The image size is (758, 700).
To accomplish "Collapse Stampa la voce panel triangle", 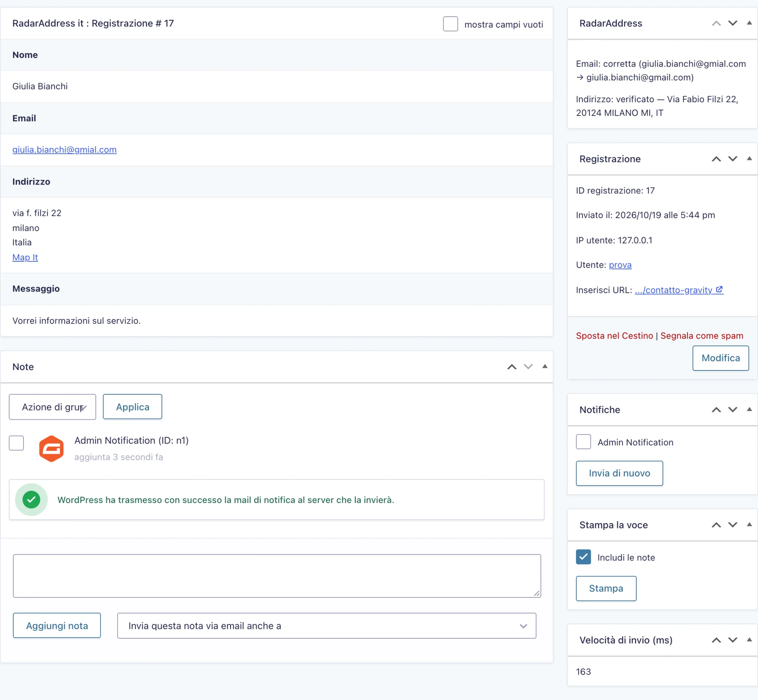I will point(749,525).
